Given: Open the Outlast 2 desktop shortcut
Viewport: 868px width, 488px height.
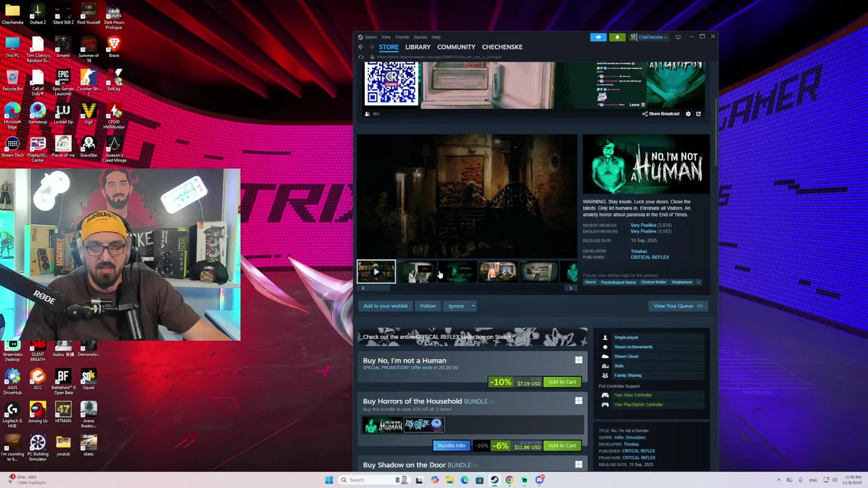Looking at the screenshot, I should click(38, 14).
